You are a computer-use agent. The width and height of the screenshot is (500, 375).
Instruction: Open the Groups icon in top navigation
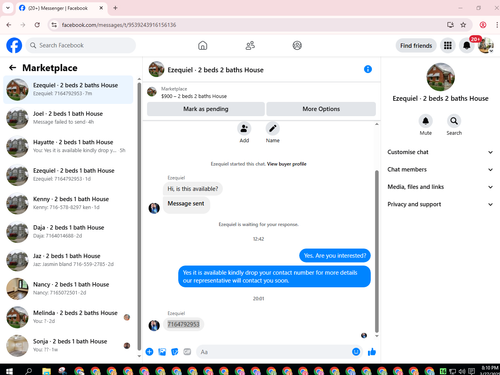[297, 45]
